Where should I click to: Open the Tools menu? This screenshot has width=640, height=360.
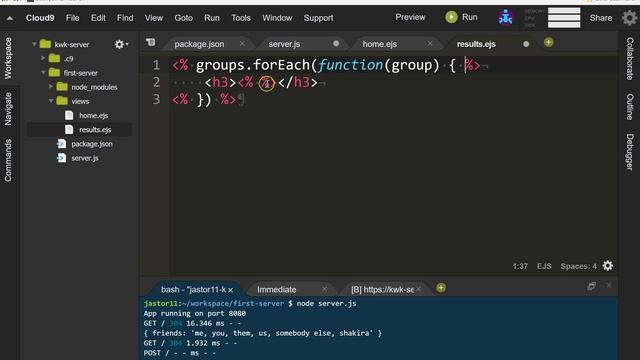click(241, 18)
